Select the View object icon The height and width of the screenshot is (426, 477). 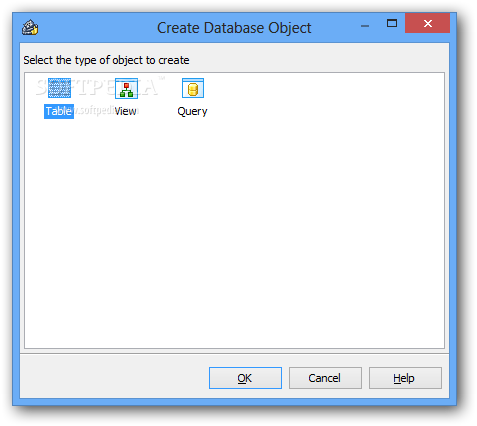click(x=126, y=88)
